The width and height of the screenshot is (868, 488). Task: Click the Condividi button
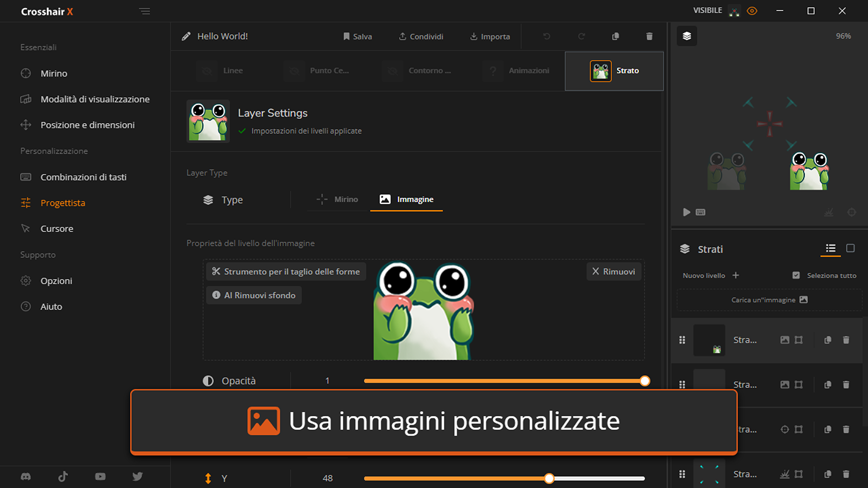[x=421, y=36]
